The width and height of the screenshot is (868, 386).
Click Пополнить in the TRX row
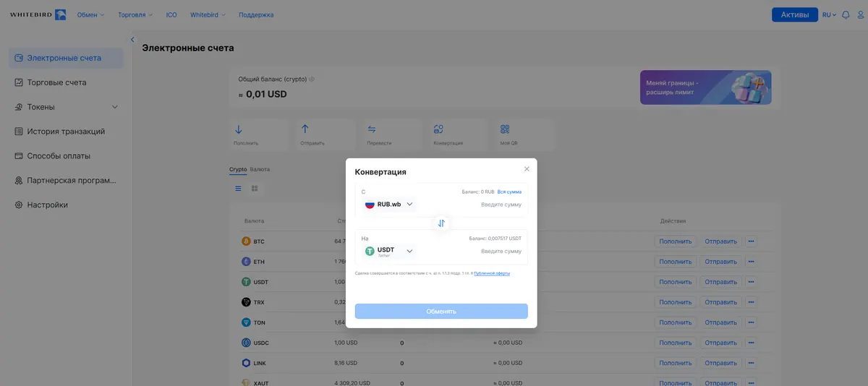[676, 302]
